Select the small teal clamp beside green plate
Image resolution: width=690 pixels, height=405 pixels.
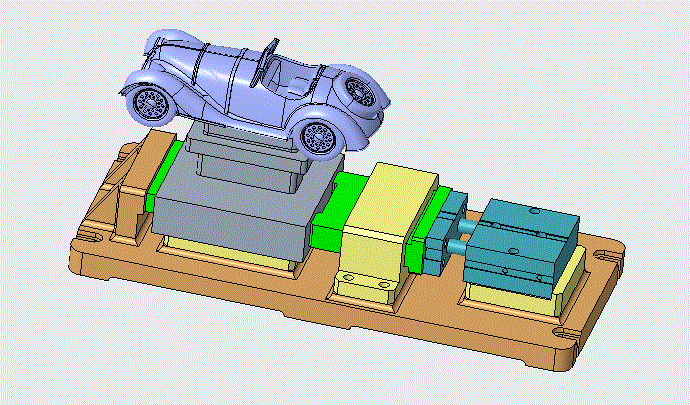click(444, 232)
